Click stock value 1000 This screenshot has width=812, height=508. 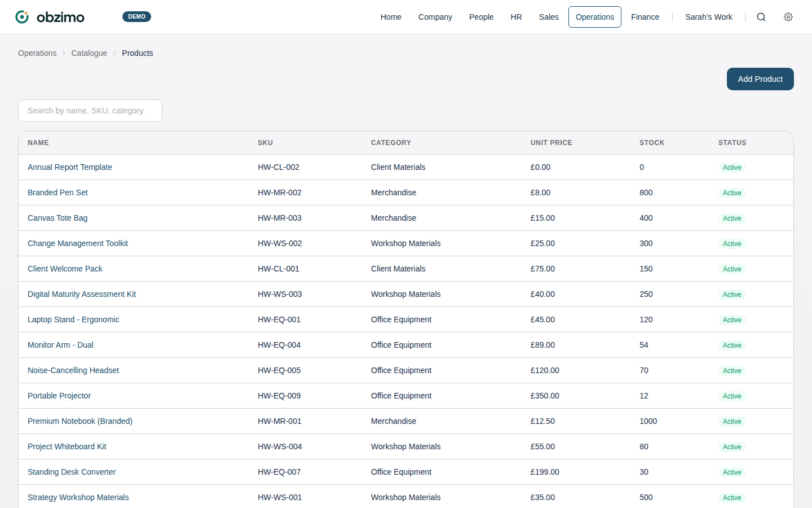pos(648,421)
